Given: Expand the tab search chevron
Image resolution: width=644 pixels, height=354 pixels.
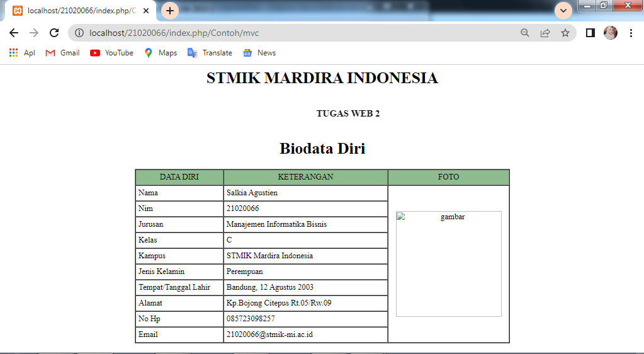Looking at the screenshot, I should point(563,11).
